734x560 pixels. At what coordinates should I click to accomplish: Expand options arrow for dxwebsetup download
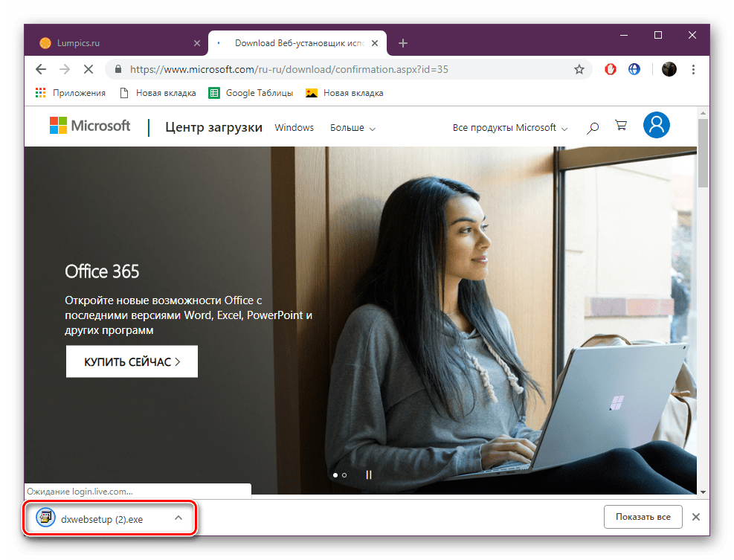click(x=178, y=518)
